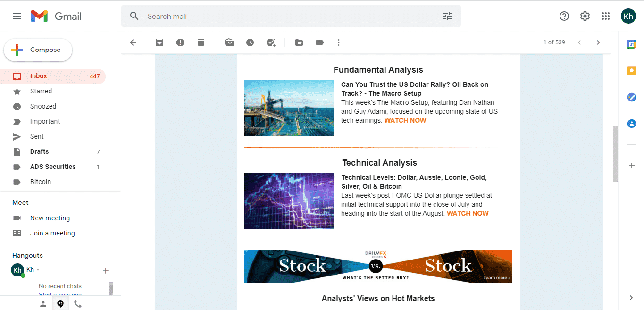The width and height of the screenshot is (644, 310).
Task: Start a new Hangouts chat plus icon
Action: (106, 271)
